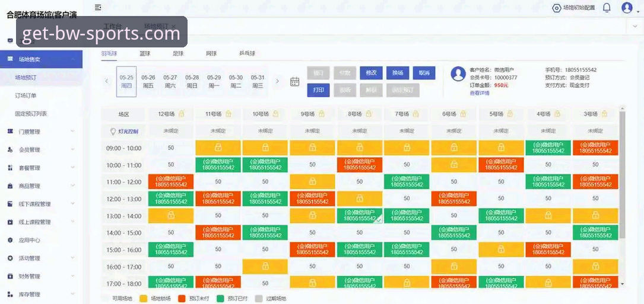Click the lock icon next to 11号场
Screen dimensions: 644x304
point(229,114)
